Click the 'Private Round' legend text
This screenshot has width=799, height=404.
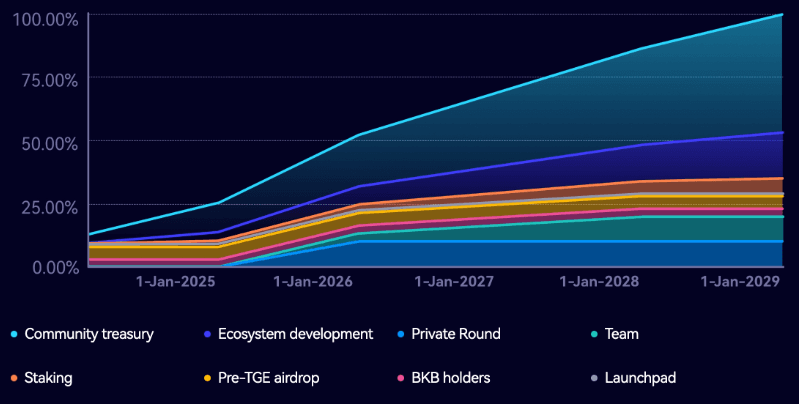pyautogui.click(x=456, y=334)
